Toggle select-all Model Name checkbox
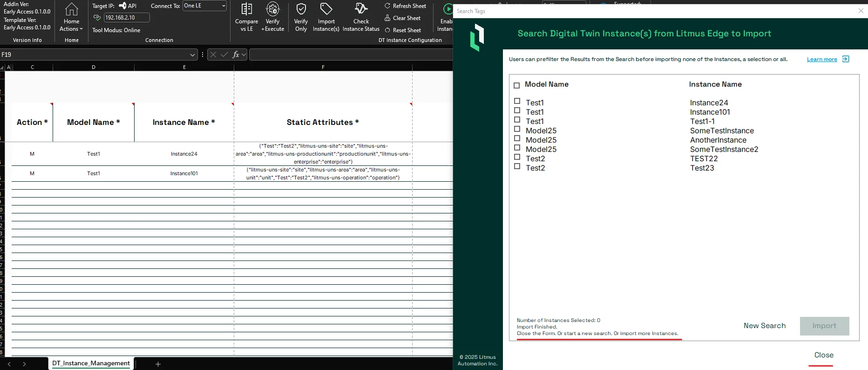868x370 pixels. (516, 85)
